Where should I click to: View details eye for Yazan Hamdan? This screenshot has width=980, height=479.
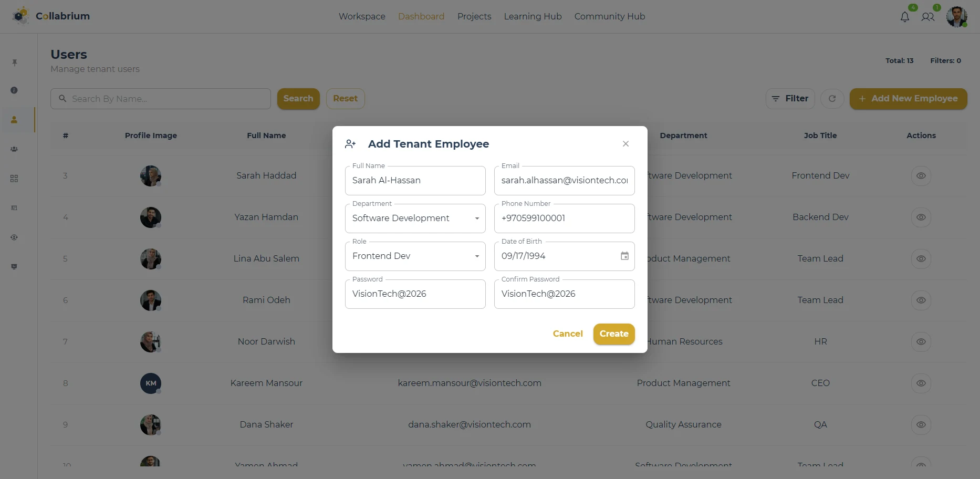tap(921, 217)
